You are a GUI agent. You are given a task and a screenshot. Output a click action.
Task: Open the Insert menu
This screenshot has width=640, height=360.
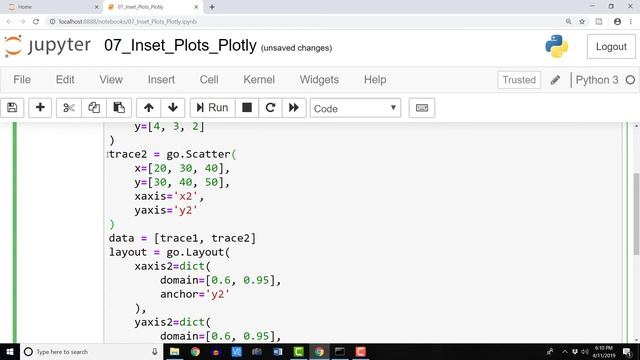click(161, 80)
